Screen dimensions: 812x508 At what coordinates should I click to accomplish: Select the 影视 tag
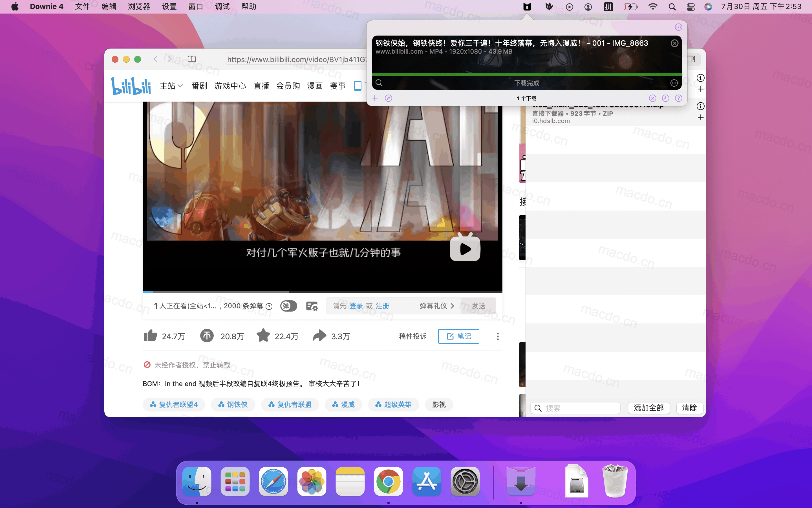point(439,404)
